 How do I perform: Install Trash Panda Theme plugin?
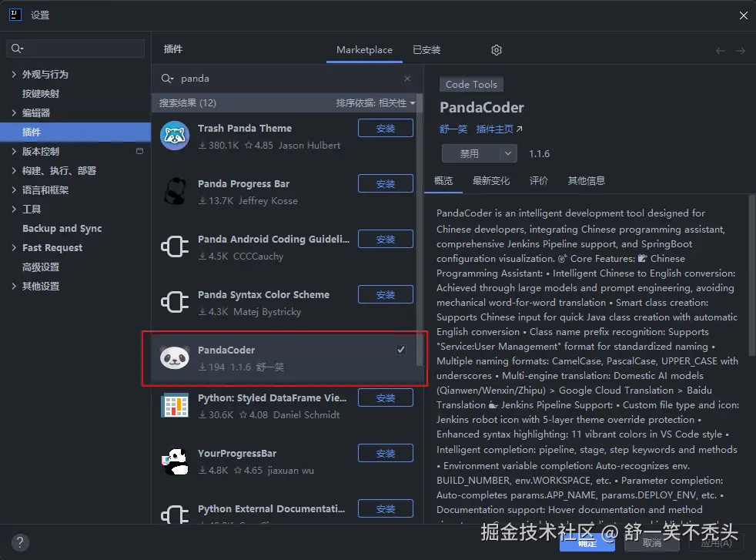tap(385, 129)
